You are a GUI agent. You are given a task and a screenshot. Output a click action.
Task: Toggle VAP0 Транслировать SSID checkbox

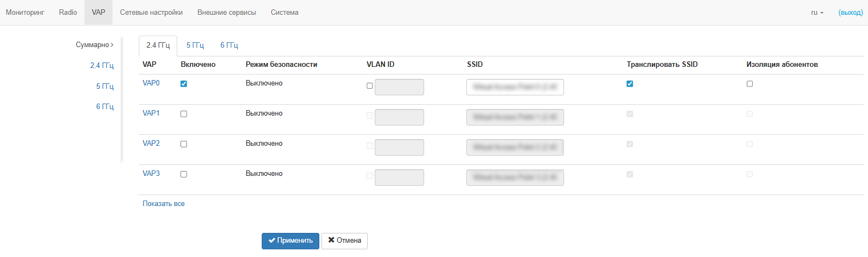630,84
